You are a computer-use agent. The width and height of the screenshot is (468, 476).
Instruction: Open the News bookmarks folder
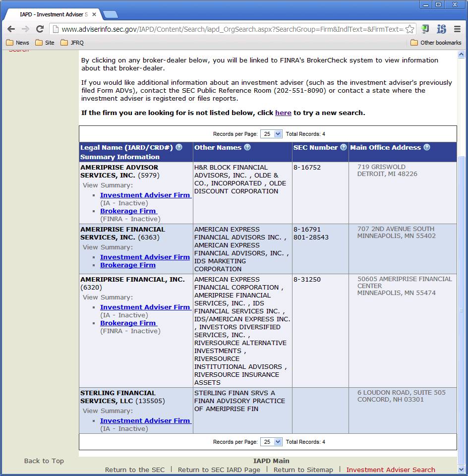(18, 43)
